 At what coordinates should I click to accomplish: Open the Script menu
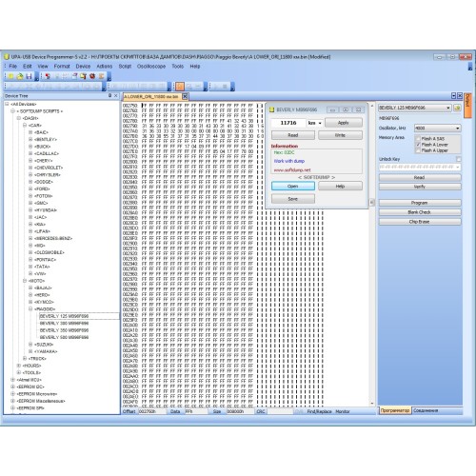(125, 66)
